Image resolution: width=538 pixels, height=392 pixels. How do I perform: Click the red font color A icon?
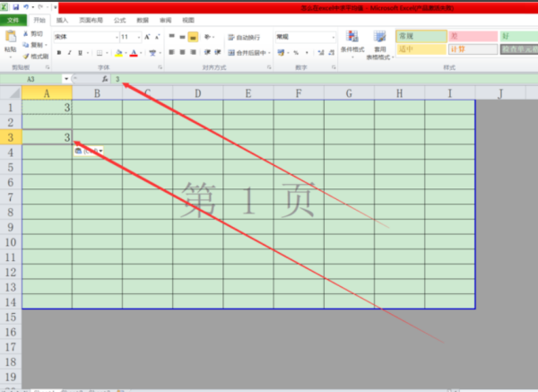point(134,53)
